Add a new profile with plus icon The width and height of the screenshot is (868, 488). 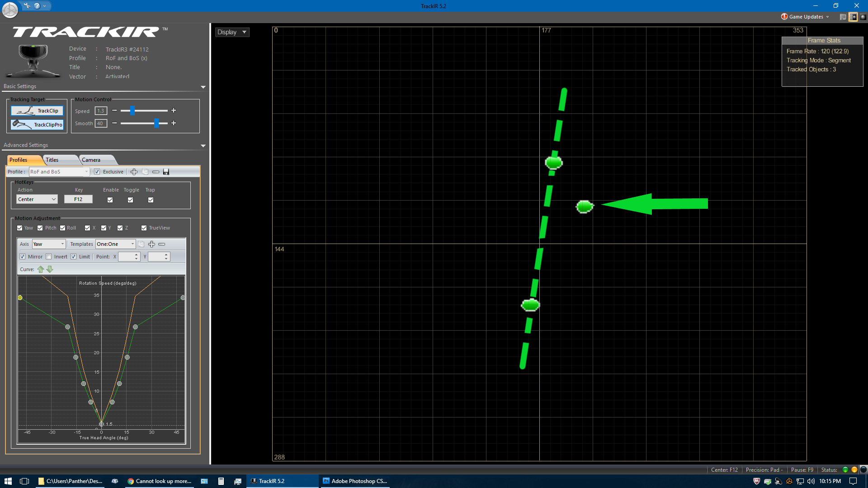coord(134,172)
